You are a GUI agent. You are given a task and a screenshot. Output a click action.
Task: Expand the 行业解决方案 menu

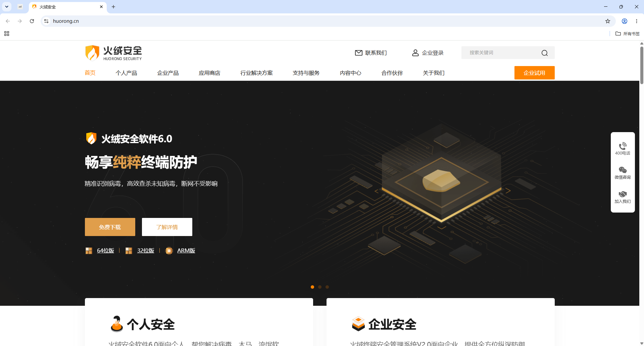coord(256,73)
